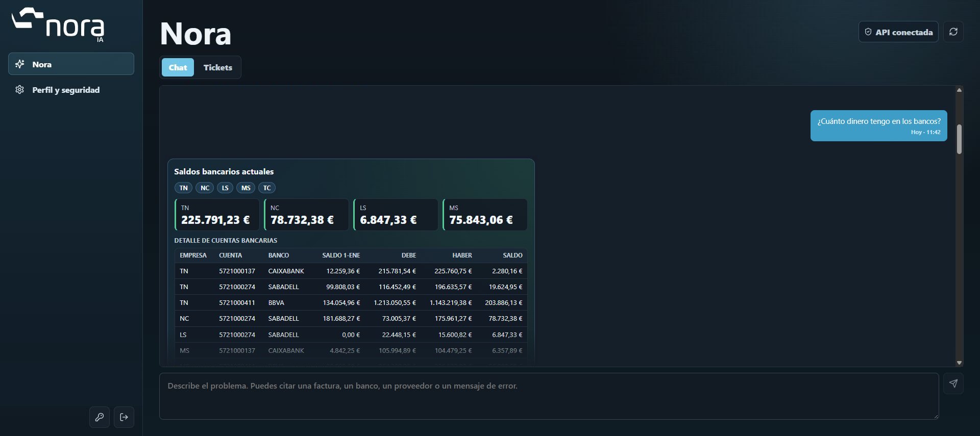Click the logout icon button

[x=124, y=417]
